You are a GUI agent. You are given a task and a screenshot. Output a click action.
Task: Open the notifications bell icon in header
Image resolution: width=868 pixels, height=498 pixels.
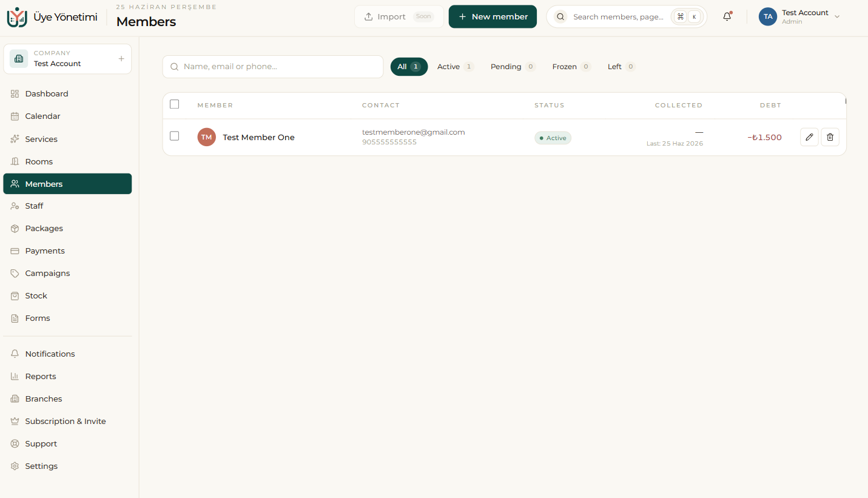pyautogui.click(x=727, y=17)
